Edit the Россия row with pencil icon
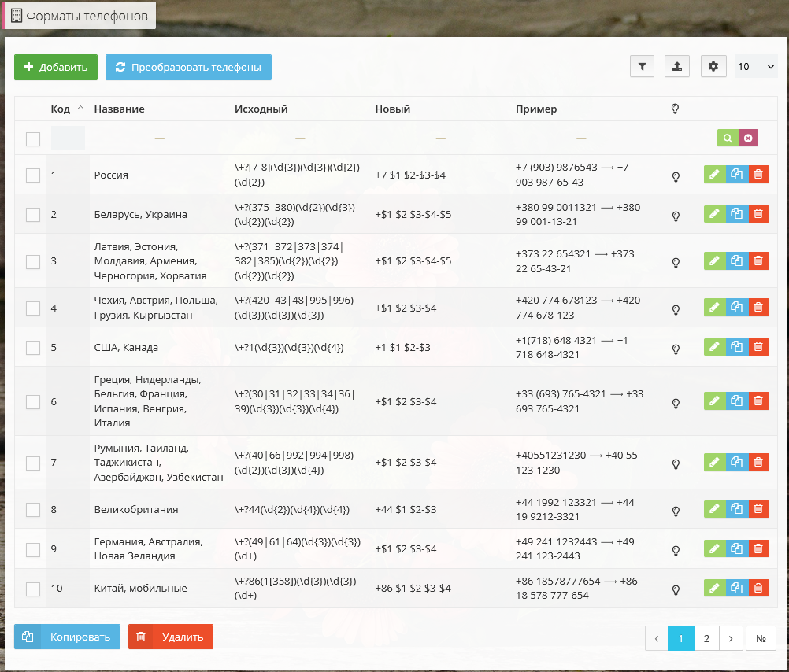Image resolution: width=789 pixels, height=672 pixels. pos(714,175)
